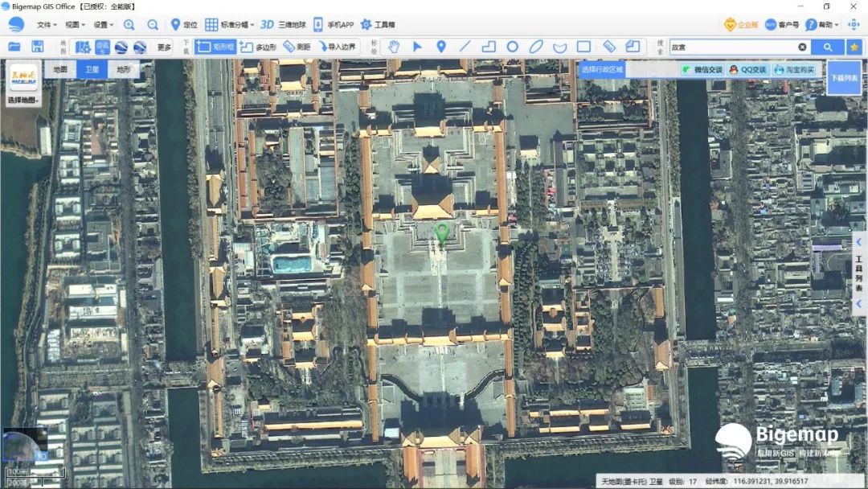Select the first map source icon
This screenshot has height=489, width=868.
(83, 47)
